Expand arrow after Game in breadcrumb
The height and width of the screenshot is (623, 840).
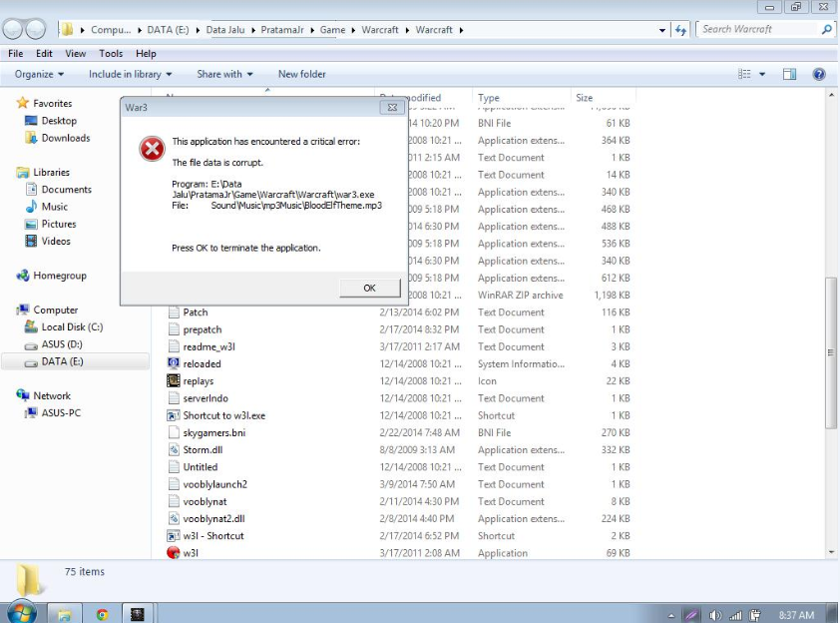pyautogui.click(x=353, y=30)
